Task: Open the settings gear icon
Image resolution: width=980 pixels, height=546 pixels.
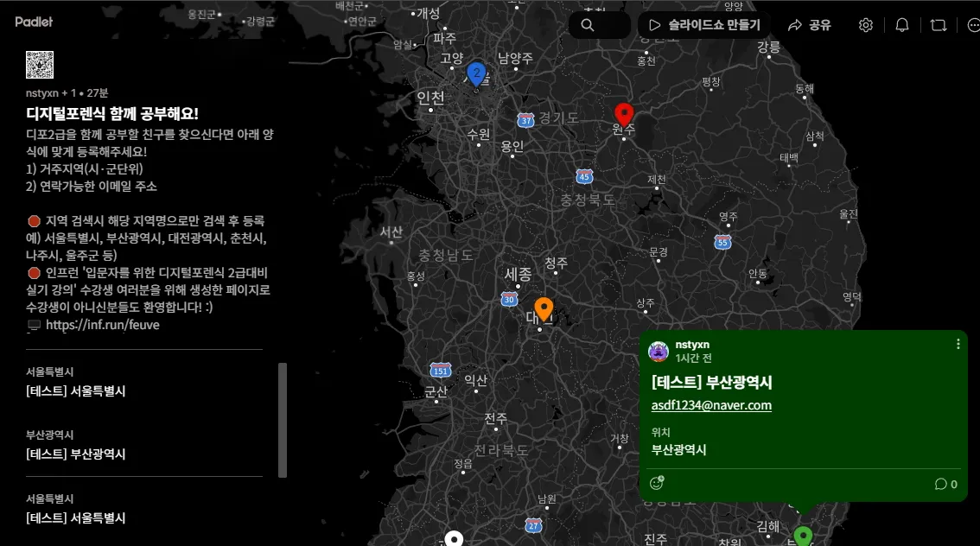Action: tap(866, 25)
